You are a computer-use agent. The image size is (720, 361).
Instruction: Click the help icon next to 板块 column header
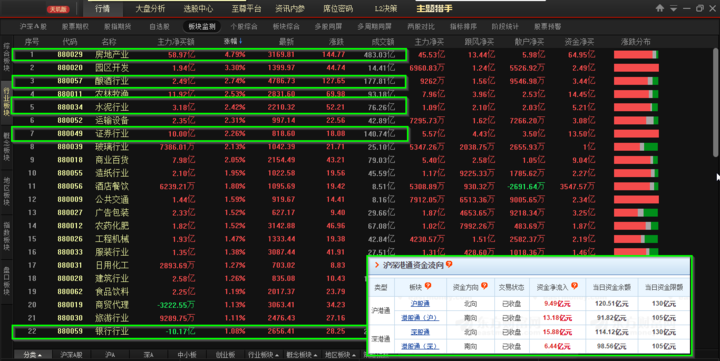428,286
